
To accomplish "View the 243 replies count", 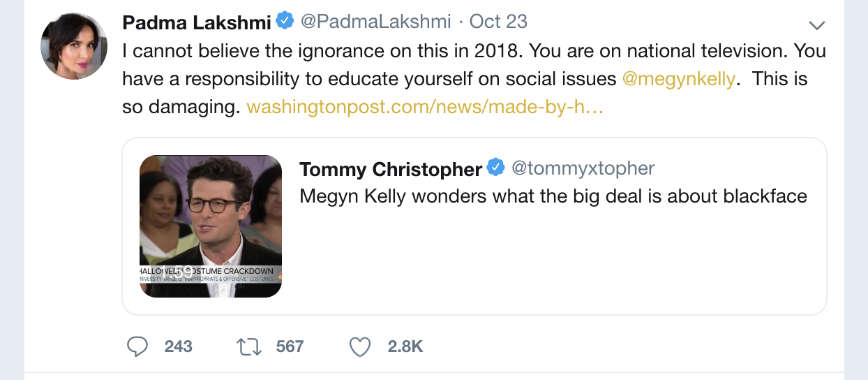I will click(x=178, y=346).
